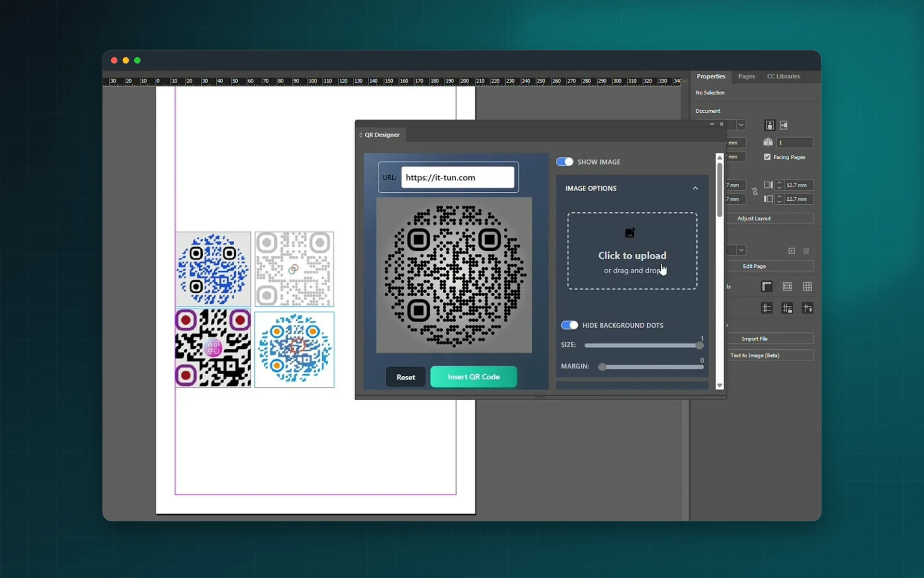Screen dimensions: 924x578
Task: Click the Smart Guides icon
Action: (x=808, y=308)
